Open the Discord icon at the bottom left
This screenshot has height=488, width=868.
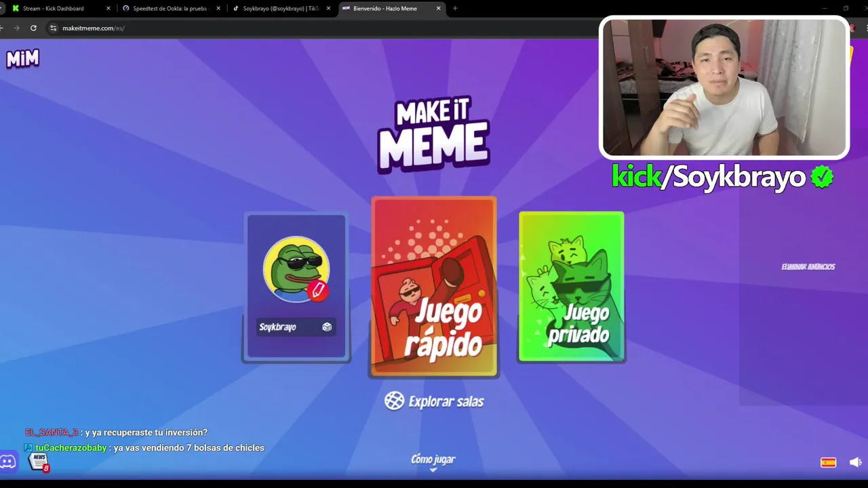8,462
